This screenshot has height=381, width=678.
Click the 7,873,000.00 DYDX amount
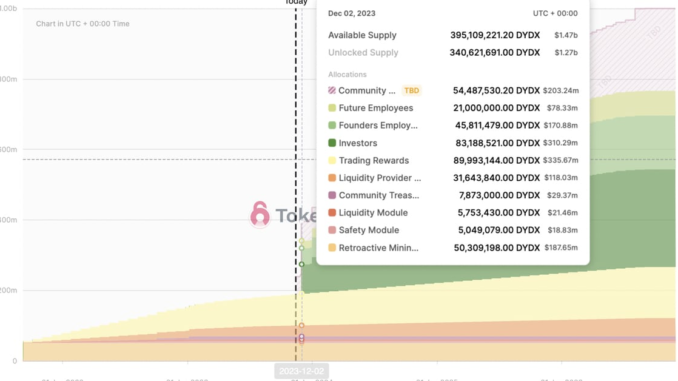(499, 195)
